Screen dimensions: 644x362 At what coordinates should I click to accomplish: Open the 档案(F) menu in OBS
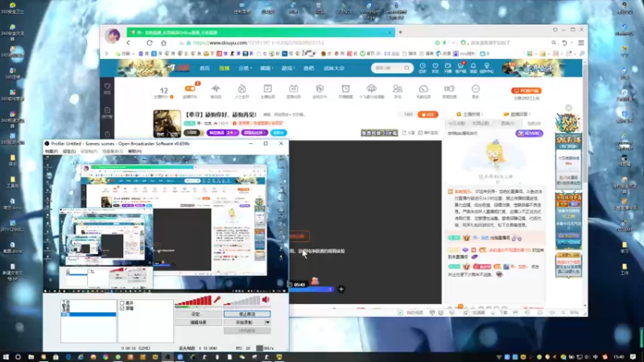click(52, 151)
